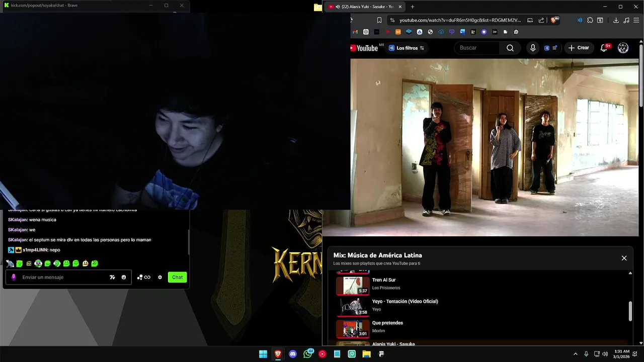Image resolution: width=644 pixels, height=362 pixels.
Task: Open the terminal-arrow bookmark in bookmarks bar
Action: (495, 32)
